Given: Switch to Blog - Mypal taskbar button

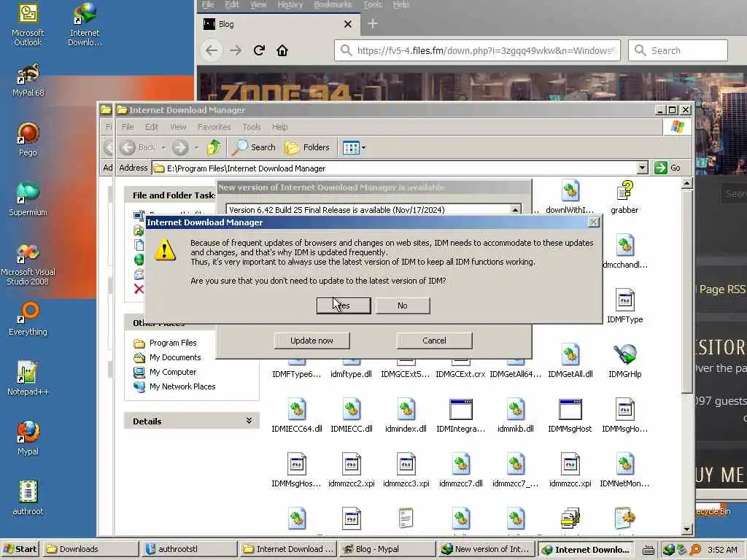Looking at the screenshot, I should click(x=387, y=549).
